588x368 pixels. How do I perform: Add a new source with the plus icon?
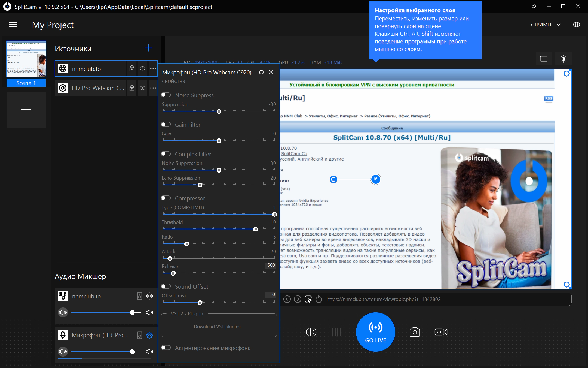(148, 48)
